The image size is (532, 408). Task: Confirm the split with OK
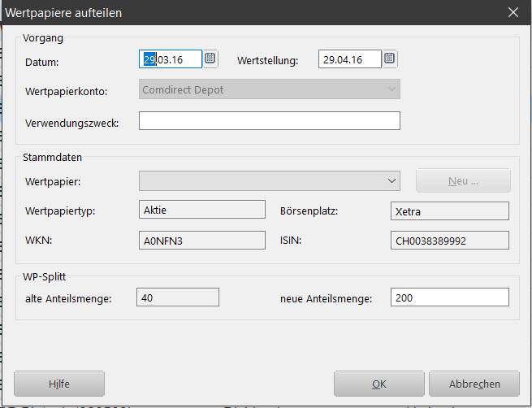pyautogui.click(x=378, y=384)
